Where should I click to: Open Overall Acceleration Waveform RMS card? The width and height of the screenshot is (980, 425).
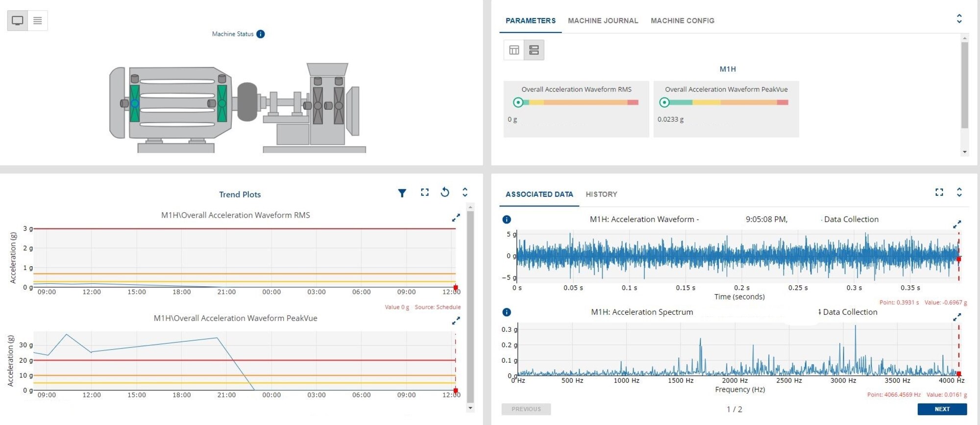576,109
